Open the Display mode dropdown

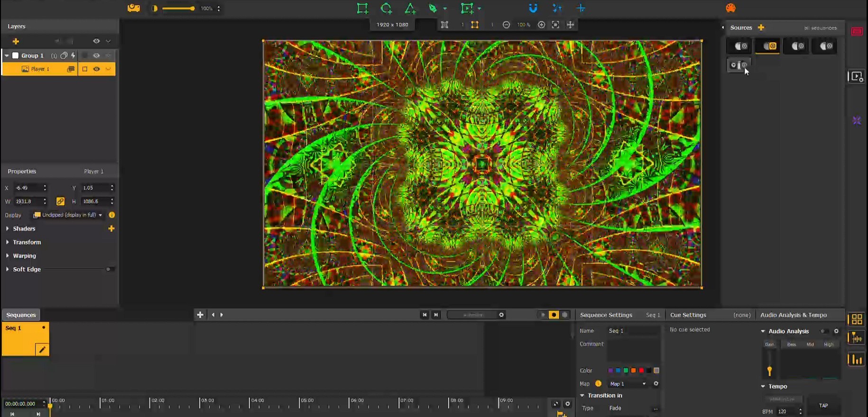(68, 215)
